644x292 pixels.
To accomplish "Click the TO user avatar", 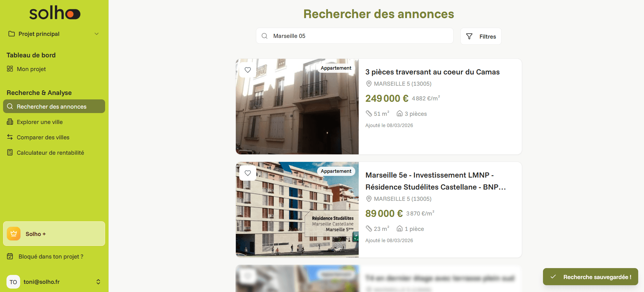I will click(13, 282).
